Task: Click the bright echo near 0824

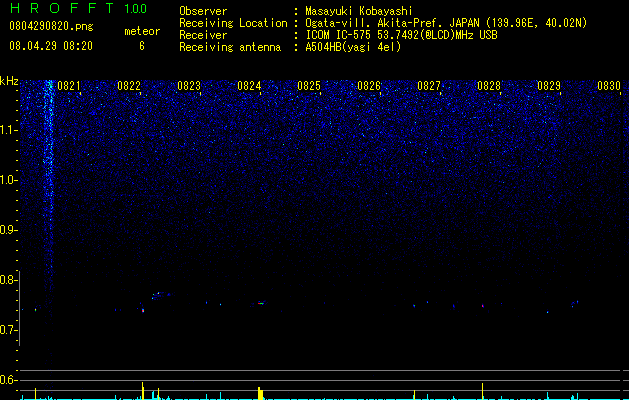Action: [x=261, y=303]
